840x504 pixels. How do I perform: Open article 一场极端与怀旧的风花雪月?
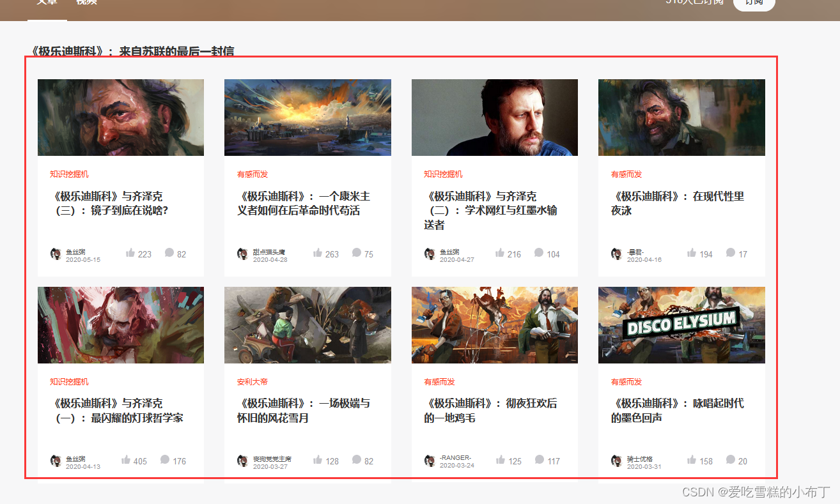pos(304,410)
